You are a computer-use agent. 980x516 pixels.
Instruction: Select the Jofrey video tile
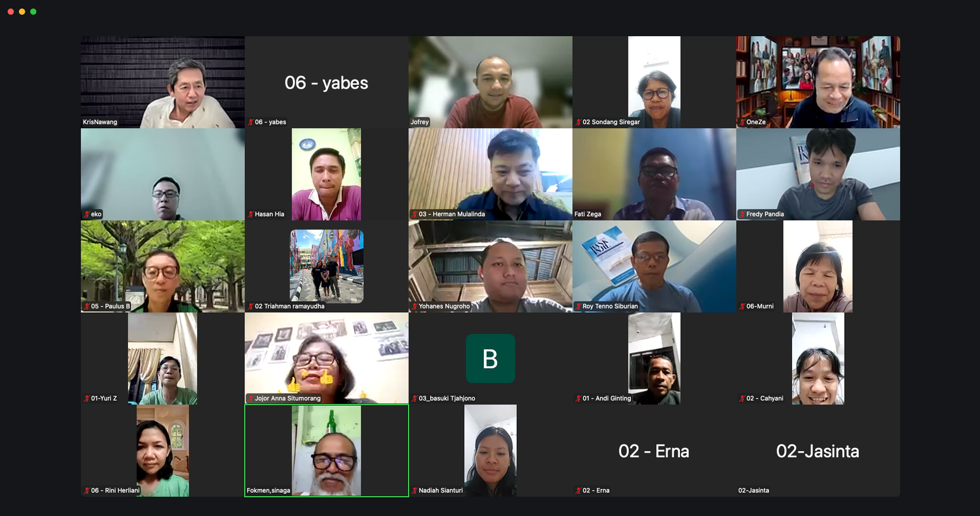pyautogui.click(x=491, y=82)
